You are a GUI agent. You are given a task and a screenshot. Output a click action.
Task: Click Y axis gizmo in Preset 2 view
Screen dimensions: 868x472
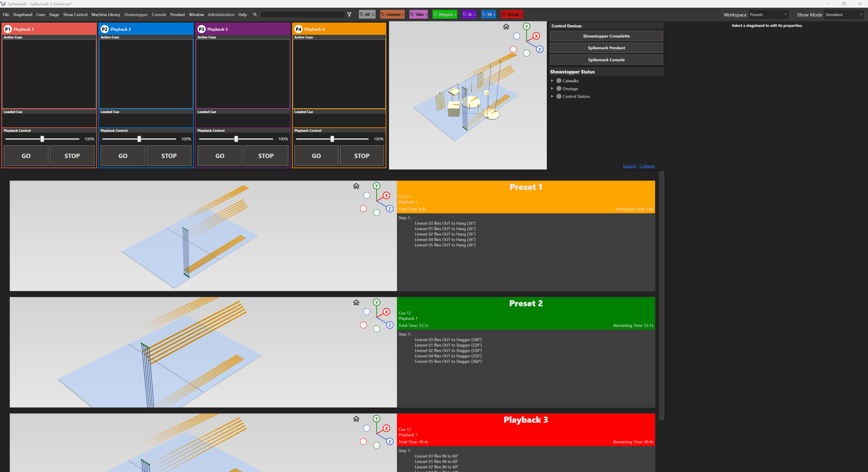pyautogui.click(x=376, y=302)
